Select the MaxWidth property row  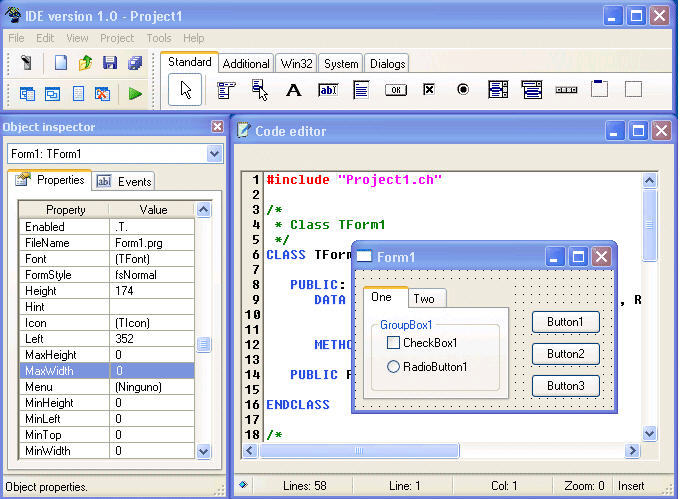[x=107, y=371]
